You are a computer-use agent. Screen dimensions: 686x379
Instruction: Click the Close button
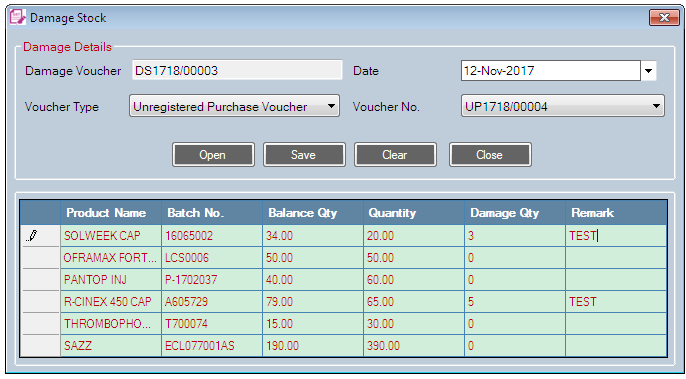(490, 155)
